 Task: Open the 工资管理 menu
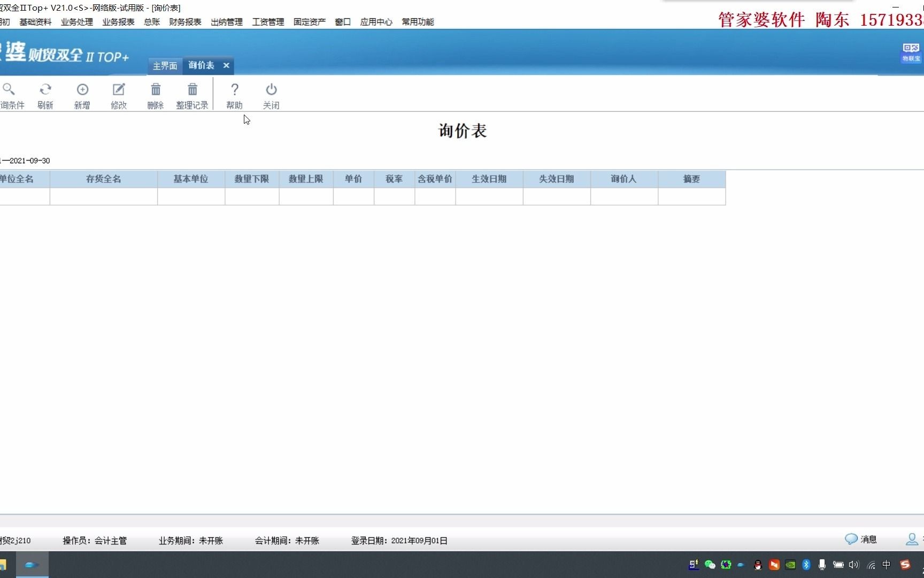point(268,22)
